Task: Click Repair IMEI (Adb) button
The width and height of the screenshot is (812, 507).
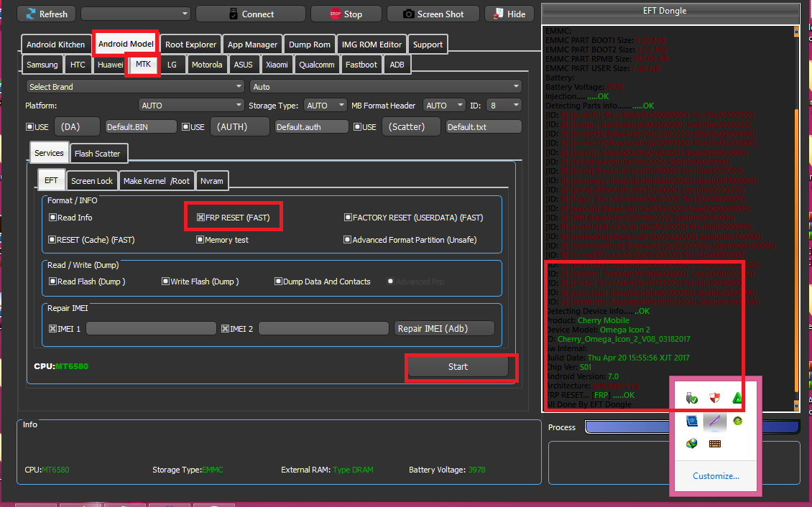Action: click(444, 328)
